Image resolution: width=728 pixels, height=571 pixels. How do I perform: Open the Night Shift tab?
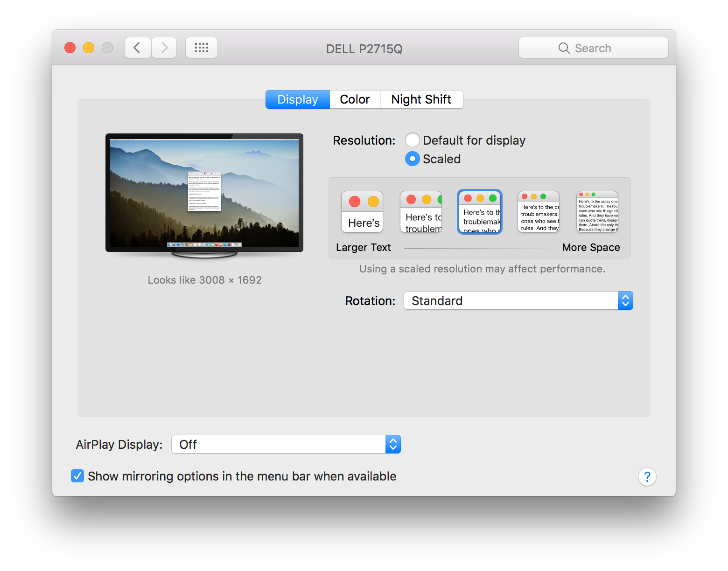pyautogui.click(x=421, y=99)
